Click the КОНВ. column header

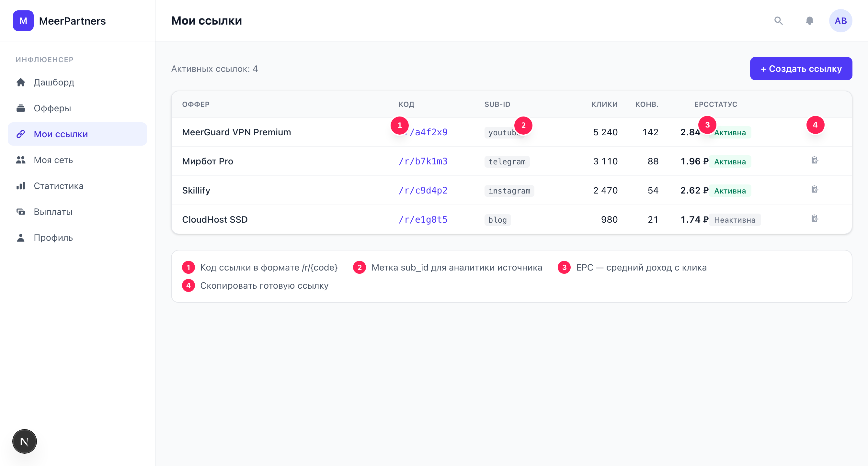coord(647,105)
